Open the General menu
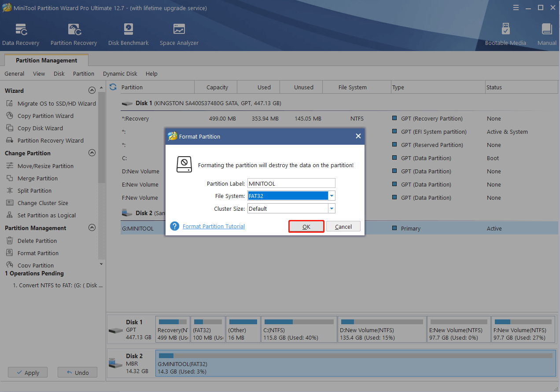The height and width of the screenshot is (392, 560). coord(15,73)
